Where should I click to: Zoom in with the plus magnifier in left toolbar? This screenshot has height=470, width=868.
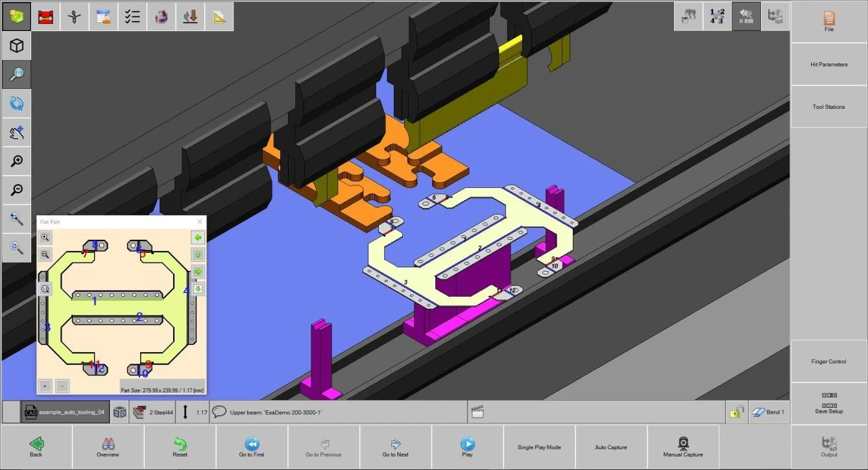16,161
